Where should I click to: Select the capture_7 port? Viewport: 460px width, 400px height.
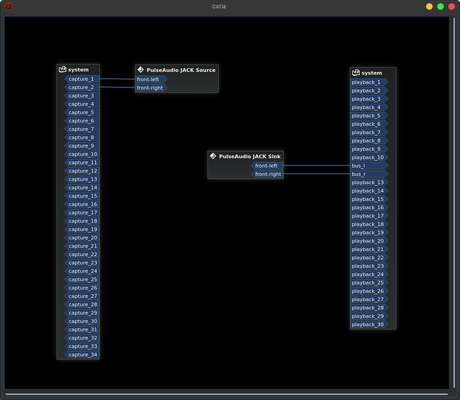pyautogui.click(x=82, y=129)
